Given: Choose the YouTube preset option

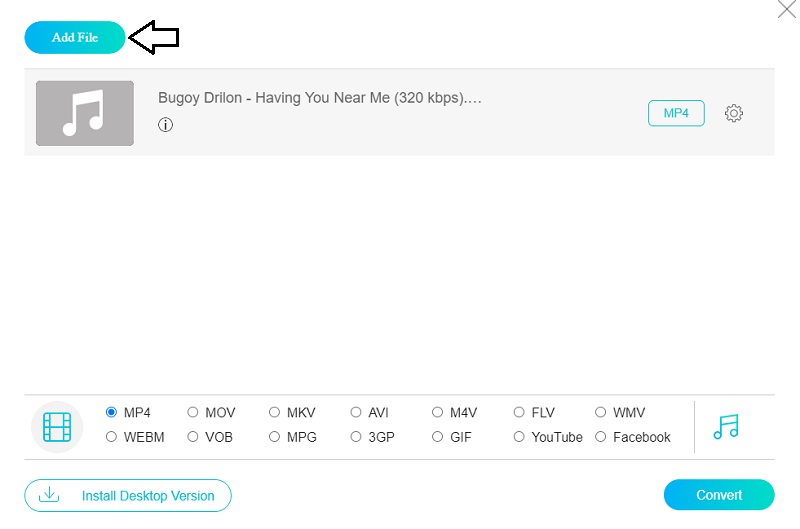Looking at the screenshot, I should (x=519, y=437).
